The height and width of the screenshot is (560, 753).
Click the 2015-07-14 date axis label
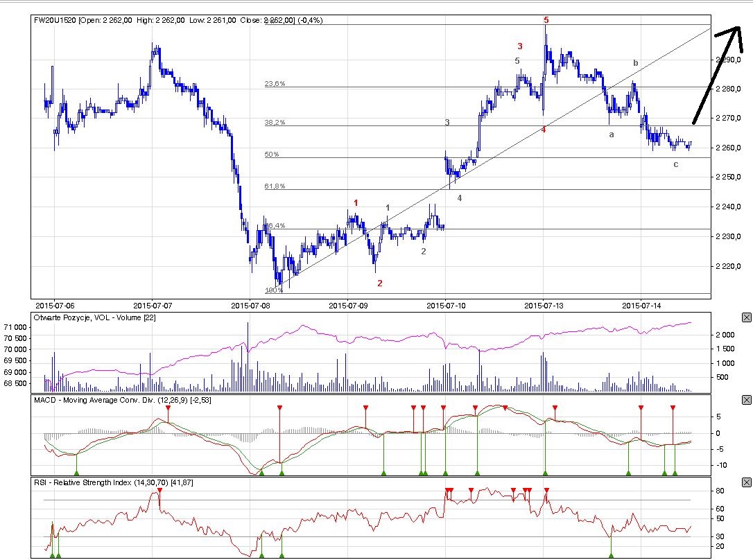point(641,305)
